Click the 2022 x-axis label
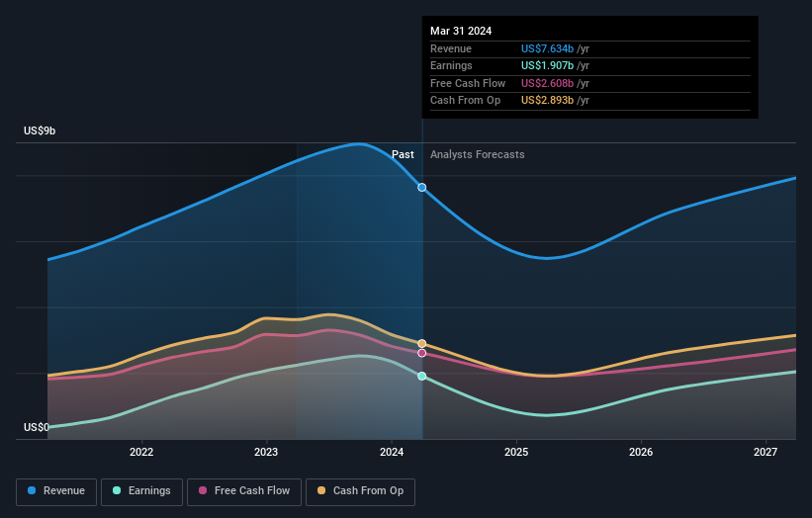The height and width of the screenshot is (518, 812). tap(141, 452)
